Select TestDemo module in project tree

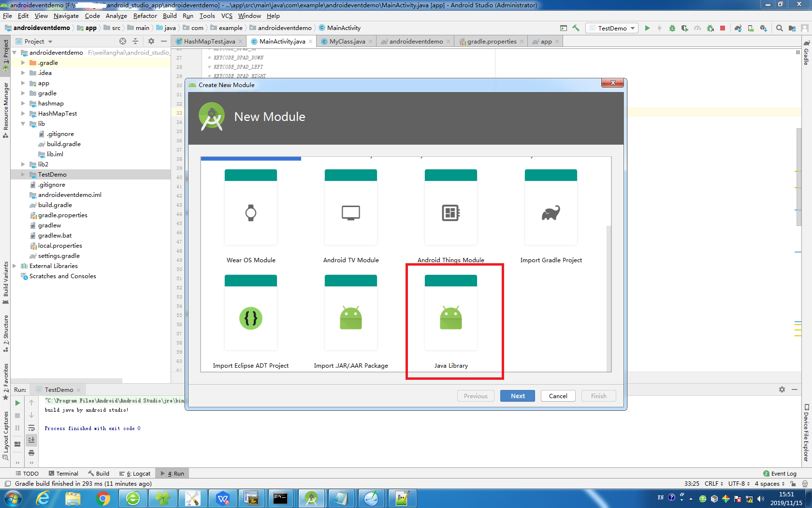[52, 174]
